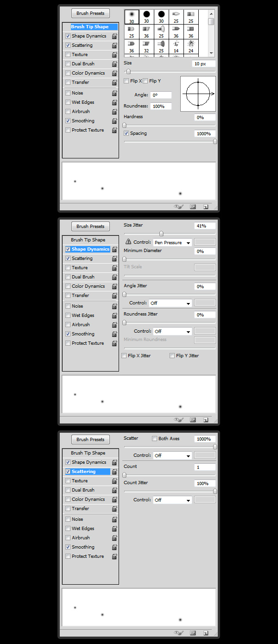Select Transfer label in middle panel
The width and height of the screenshot is (278, 644).
pyautogui.click(x=81, y=296)
